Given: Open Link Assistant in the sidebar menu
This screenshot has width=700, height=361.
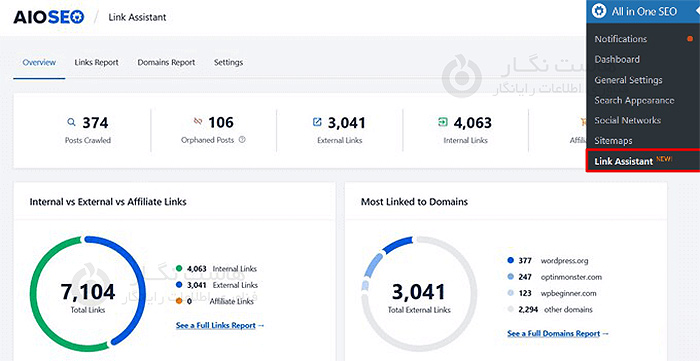Looking at the screenshot, I should pos(643,161).
